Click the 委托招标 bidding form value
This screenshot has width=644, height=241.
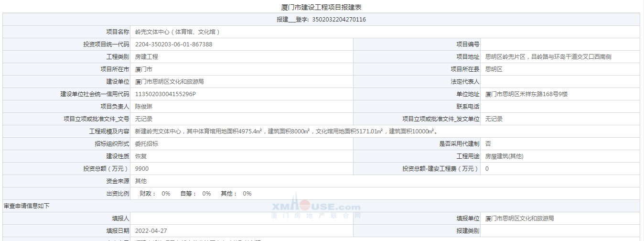point(146,144)
